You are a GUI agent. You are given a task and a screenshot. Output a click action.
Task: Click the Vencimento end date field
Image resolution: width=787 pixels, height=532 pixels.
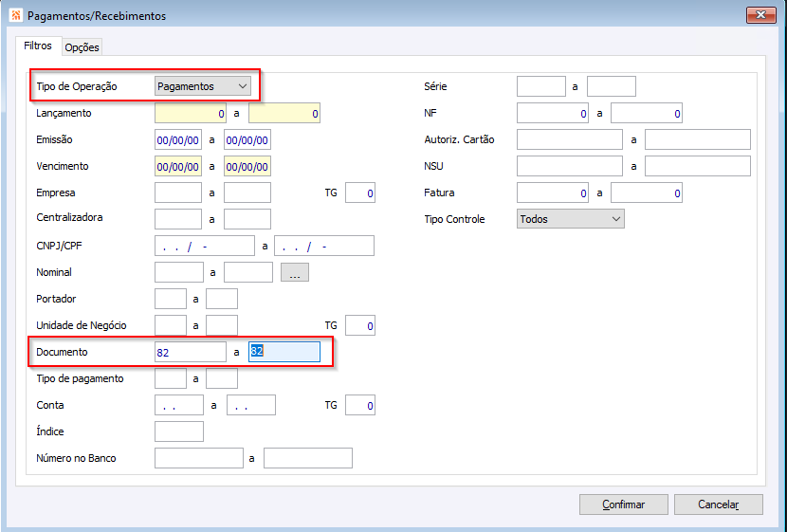[x=247, y=167]
